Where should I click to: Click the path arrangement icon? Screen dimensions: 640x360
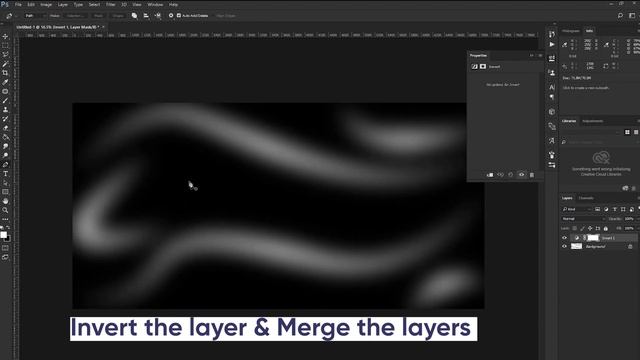[158, 16]
